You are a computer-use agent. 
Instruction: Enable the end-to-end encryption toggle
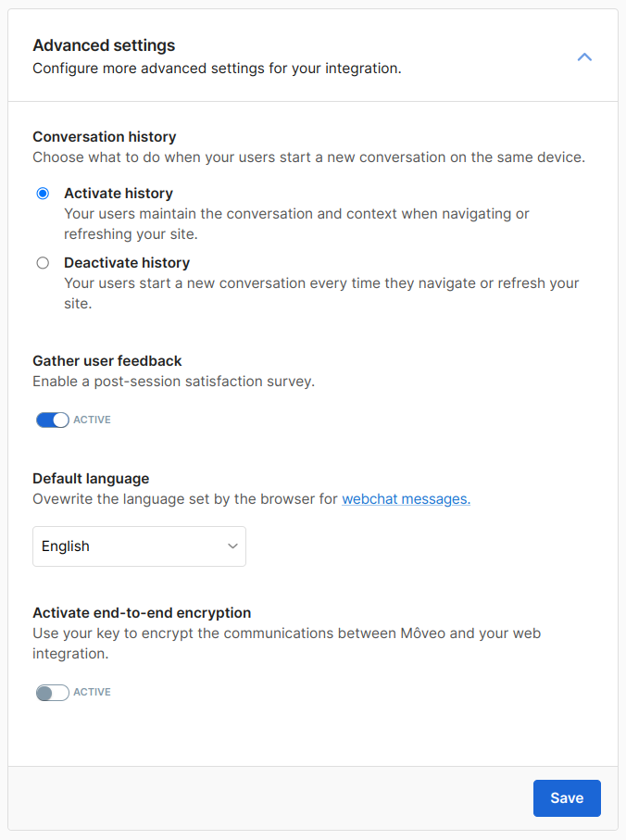(x=53, y=692)
